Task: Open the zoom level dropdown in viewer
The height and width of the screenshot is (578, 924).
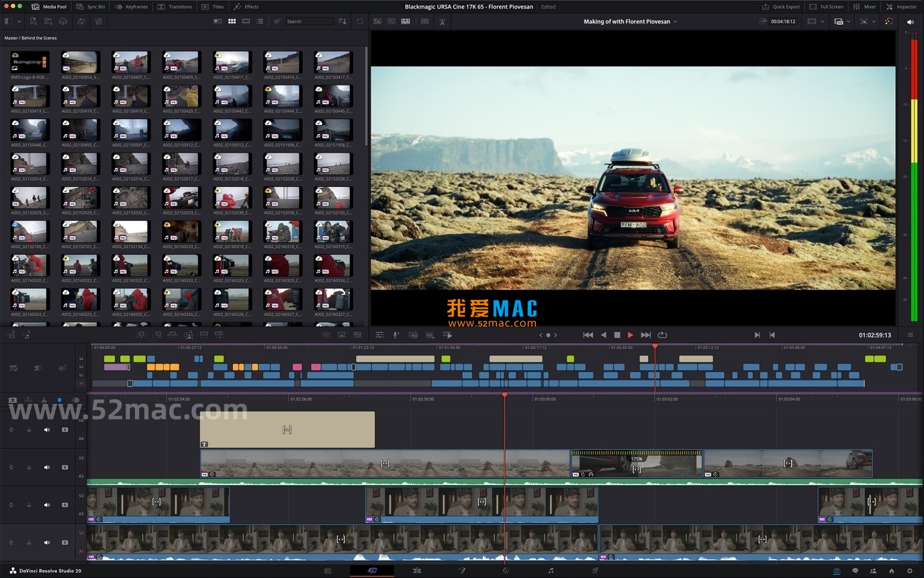Action: pos(823,22)
